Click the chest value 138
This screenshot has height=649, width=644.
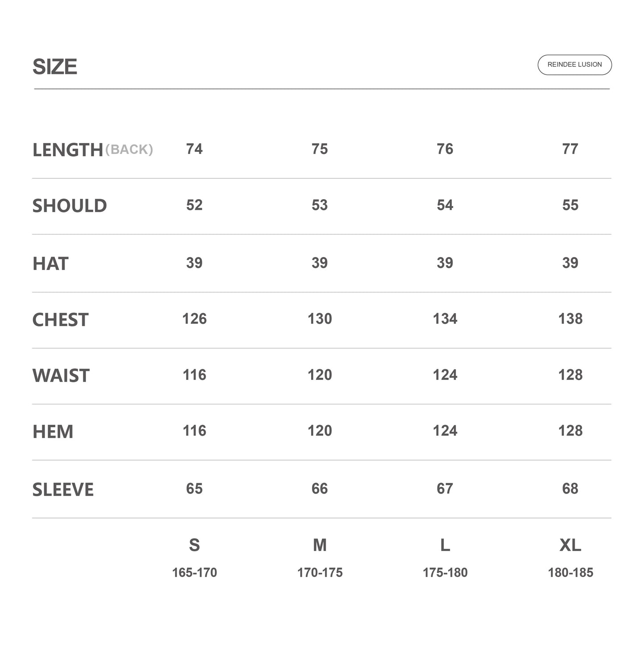(x=570, y=318)
